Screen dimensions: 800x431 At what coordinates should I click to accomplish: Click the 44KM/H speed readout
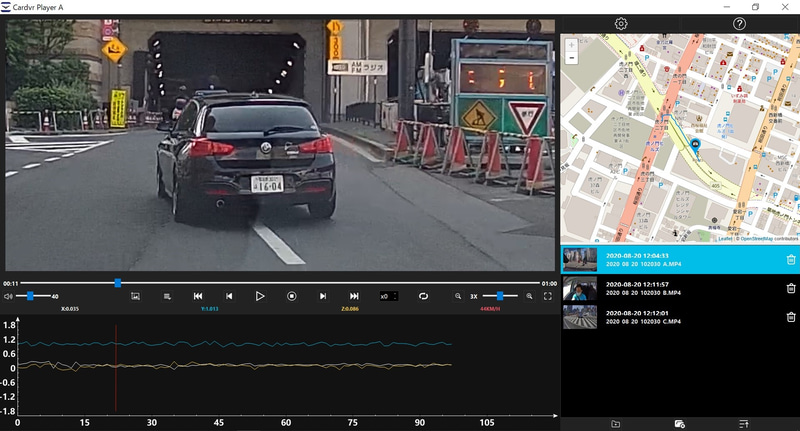pos(490,309)
